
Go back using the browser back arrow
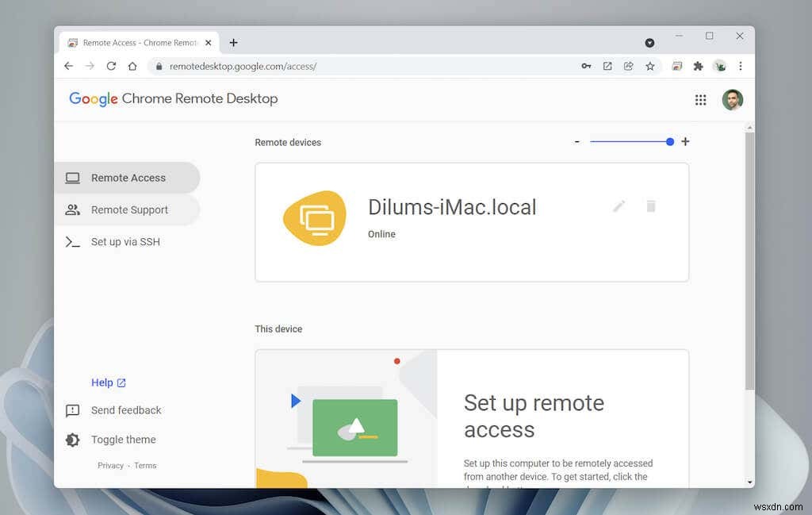68,66
